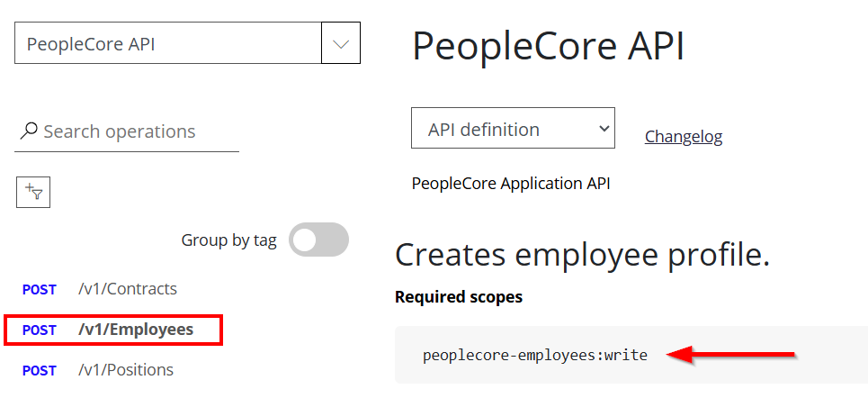Click the magnifier icon in the search box
This screenshot has width=868, height=398.
pyautogui.click(x=29, y=131)
